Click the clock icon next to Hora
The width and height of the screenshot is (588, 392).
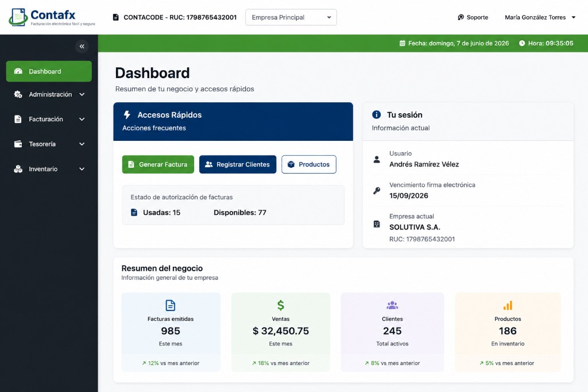521,43
